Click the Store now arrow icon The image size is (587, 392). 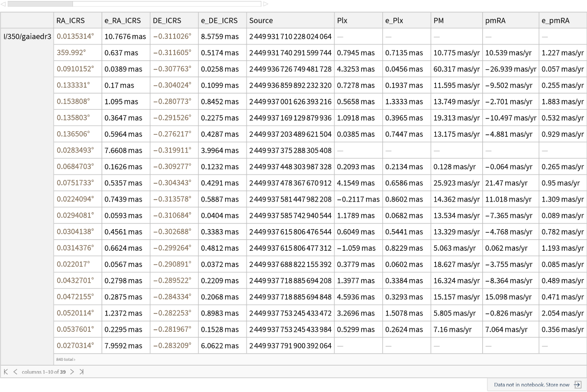[577, 385]
